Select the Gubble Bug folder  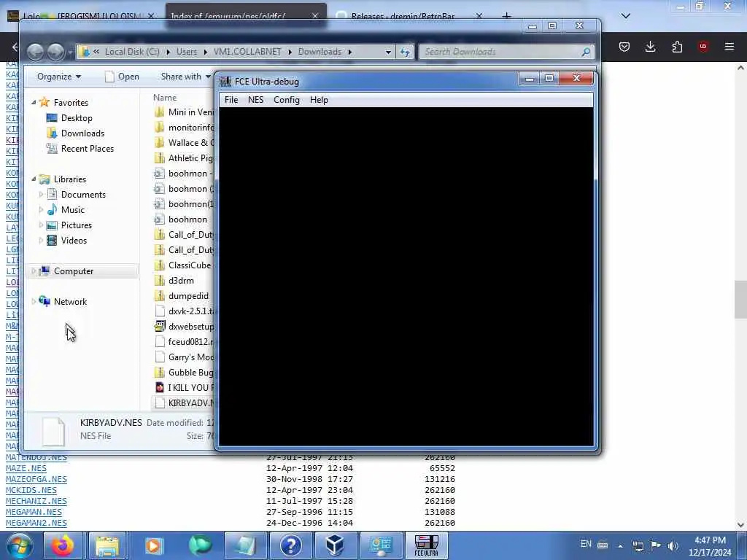coord(184,373)
